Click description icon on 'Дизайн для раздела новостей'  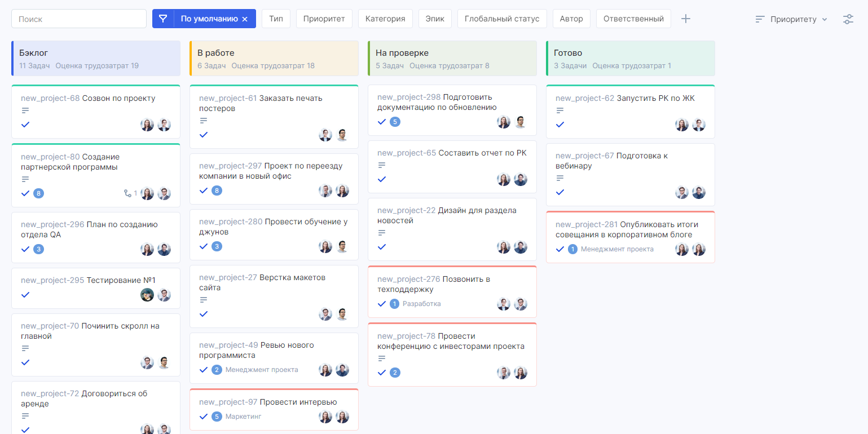pos(381,233)
